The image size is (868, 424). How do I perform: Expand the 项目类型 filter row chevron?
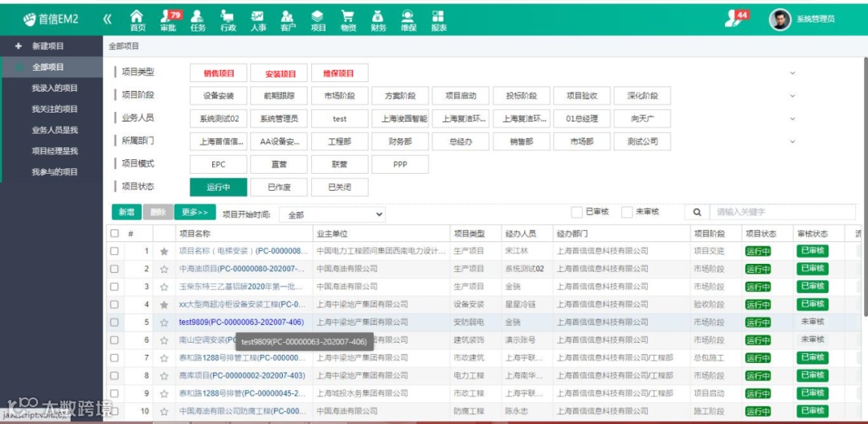click(792, 72)
